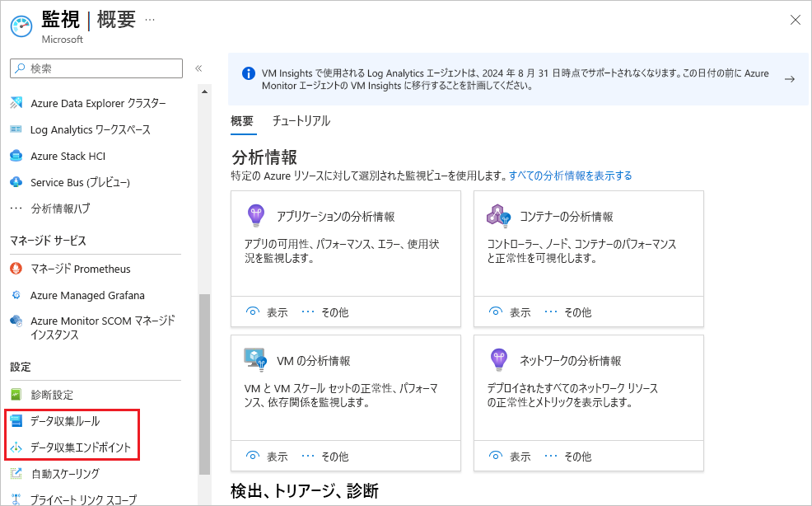The height and width of the screenshot is (506, 812).
Task: Click the 自動スケーリング icon
Action: tap(16, 473)
